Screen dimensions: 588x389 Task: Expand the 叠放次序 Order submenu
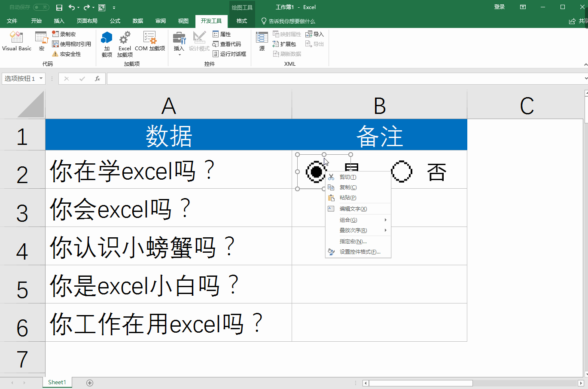point(358,230)
